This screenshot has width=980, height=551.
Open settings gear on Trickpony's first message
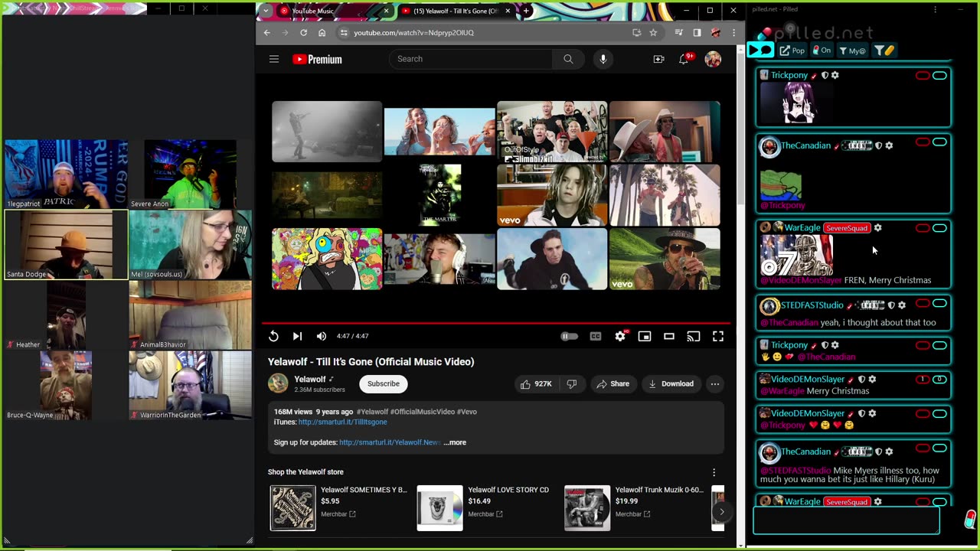(835, 76)
